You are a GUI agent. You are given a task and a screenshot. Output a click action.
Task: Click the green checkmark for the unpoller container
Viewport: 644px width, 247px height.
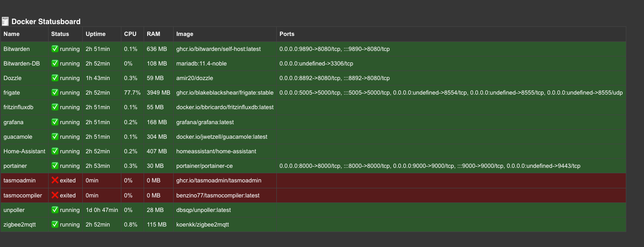[x=55, y=210]
